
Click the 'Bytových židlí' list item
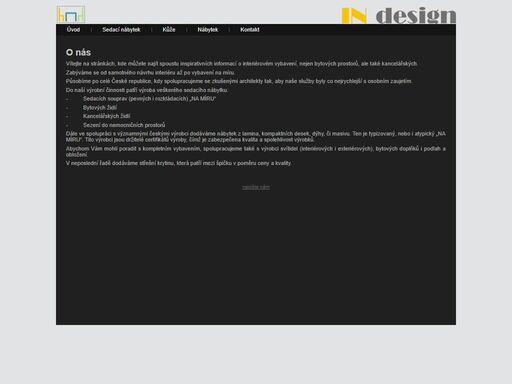coord(100,108)
